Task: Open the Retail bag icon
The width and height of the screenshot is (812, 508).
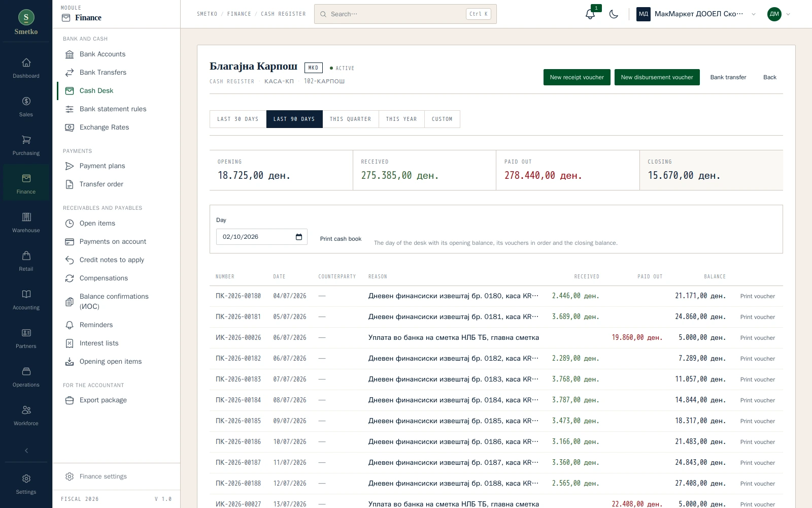Action: [26, 256]
